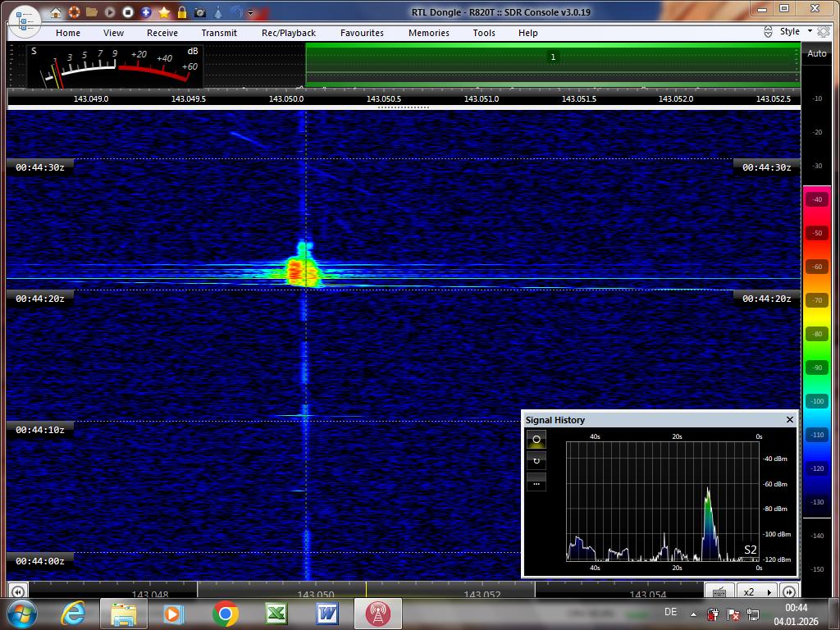The height and width of the screenshot is (630, 840).
Task: Open the Tools ribbon tab
Action: click(484, 33)
